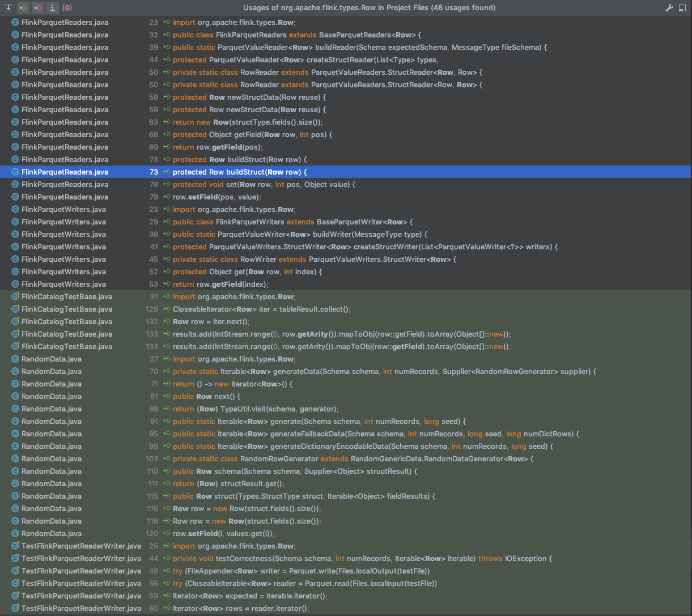Image resolution: width=692 pixels, height=616 pixels.
Task: Click the test icon on TestFlinkParquetReaderWriter line 25
Action: (x=15, y=546)
